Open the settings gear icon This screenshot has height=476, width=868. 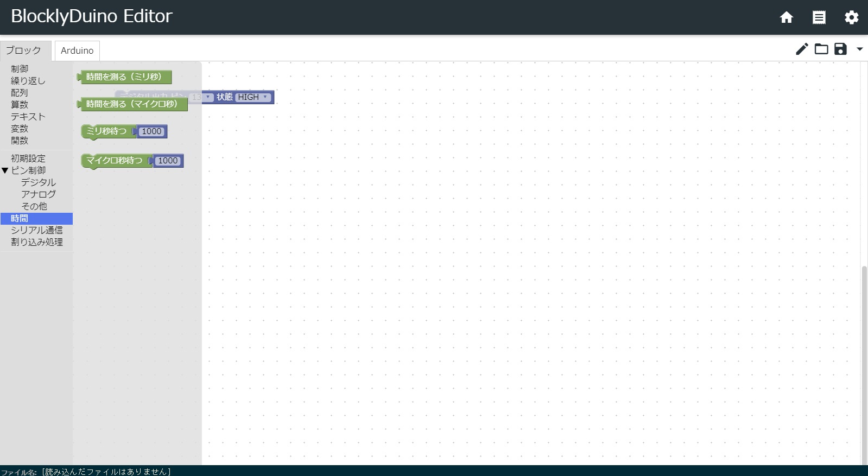coord(851,17)
